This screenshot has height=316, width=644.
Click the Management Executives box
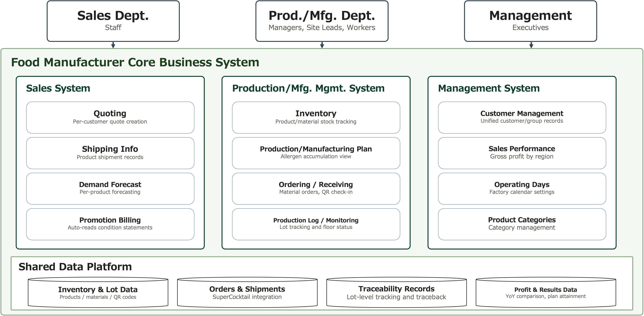pos(530,21)
